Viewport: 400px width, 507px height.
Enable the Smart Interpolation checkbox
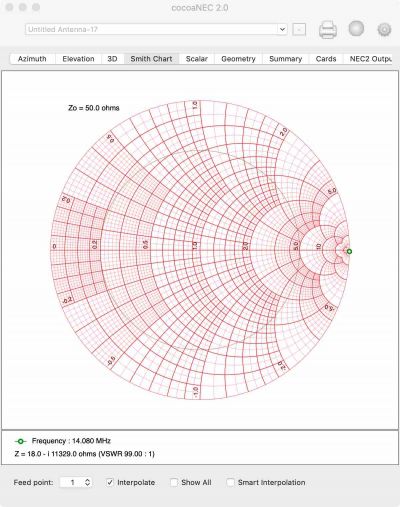click(x=230, y=482)
